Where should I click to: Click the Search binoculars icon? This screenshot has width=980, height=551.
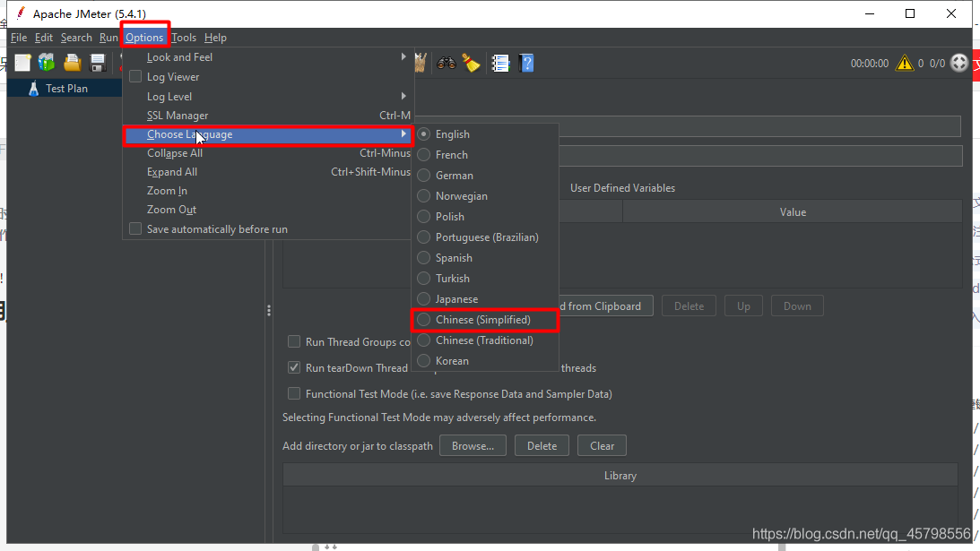pyautogui.click(x=447, y=63)
